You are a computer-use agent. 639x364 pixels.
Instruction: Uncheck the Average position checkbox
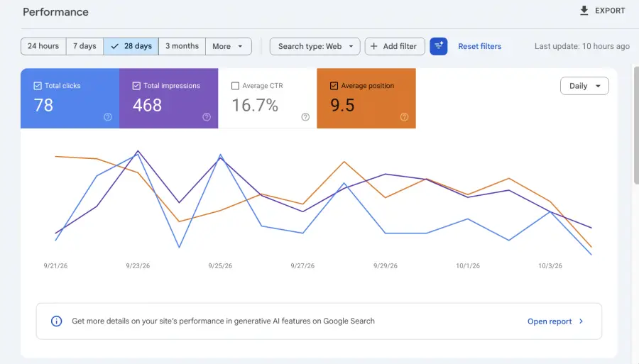tap(334, 86)
